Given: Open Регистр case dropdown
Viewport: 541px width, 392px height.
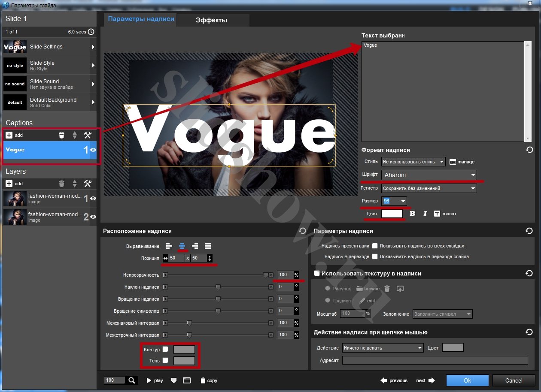Looking at the screenshot, I should pos(429,188).
